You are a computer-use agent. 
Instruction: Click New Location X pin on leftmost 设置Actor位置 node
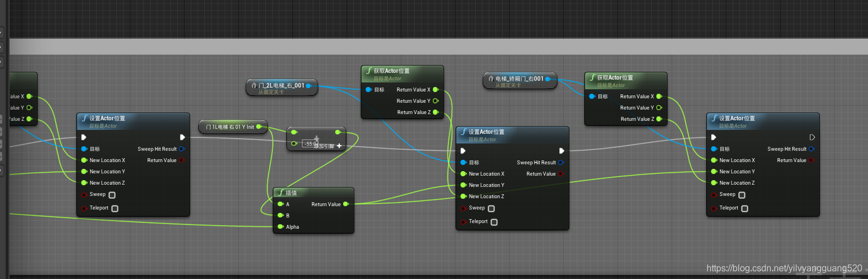pyautogui.click(x=84, y=160)
